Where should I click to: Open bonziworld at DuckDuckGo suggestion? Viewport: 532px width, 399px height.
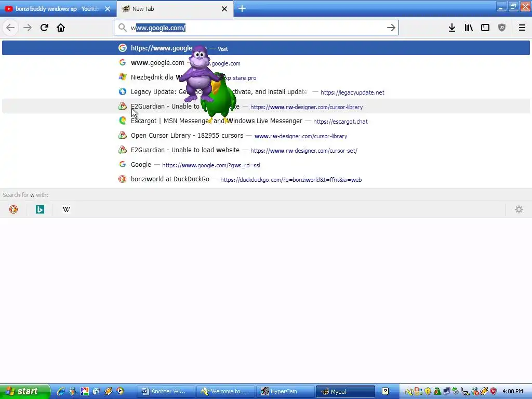pos(266,179)
